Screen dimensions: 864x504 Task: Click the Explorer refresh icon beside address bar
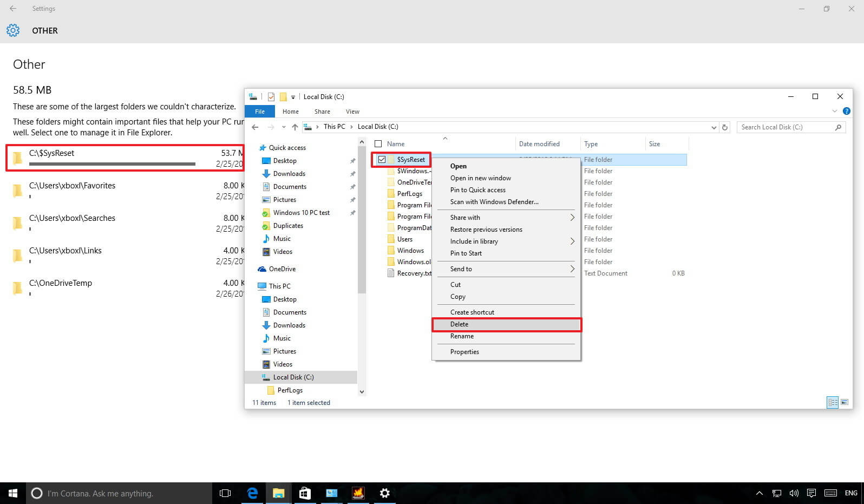click(x=725, y=127)
